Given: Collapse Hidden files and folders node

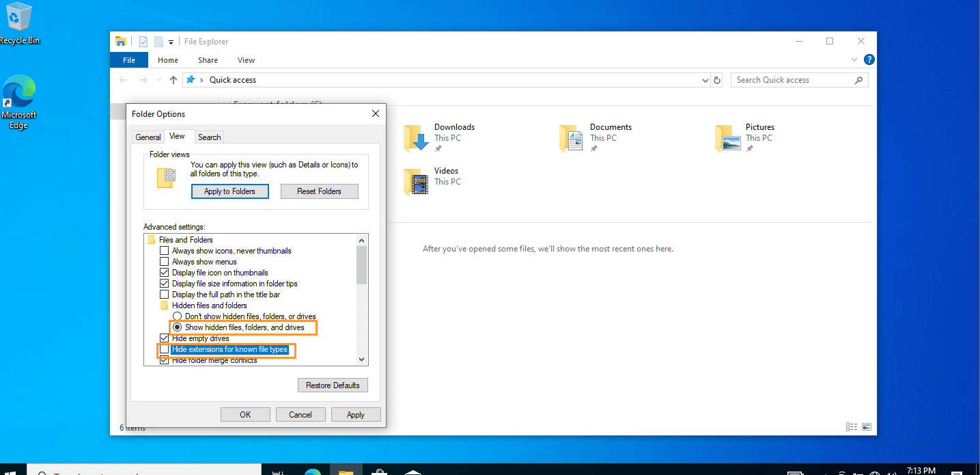Looking at the screenshot, I should coord(165,306).
